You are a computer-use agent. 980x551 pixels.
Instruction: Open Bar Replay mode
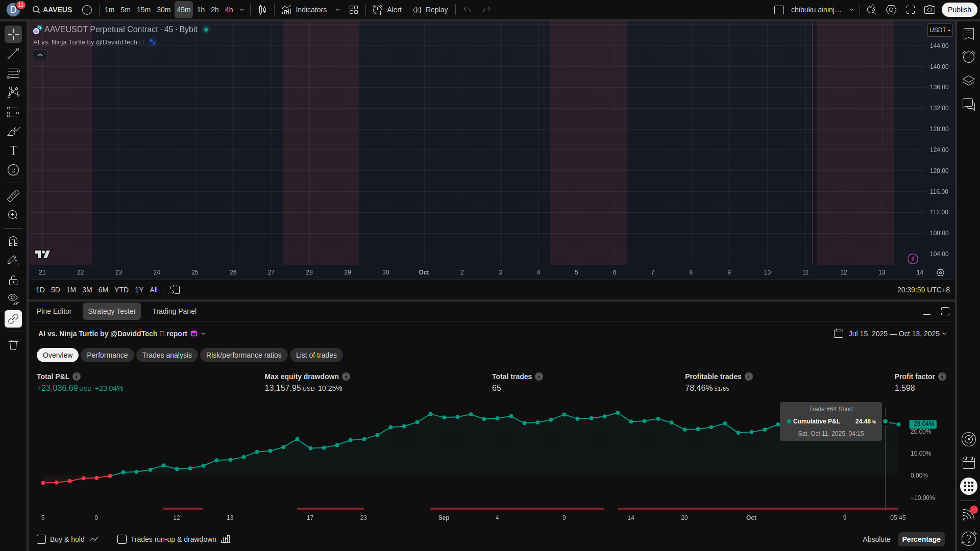430,10
